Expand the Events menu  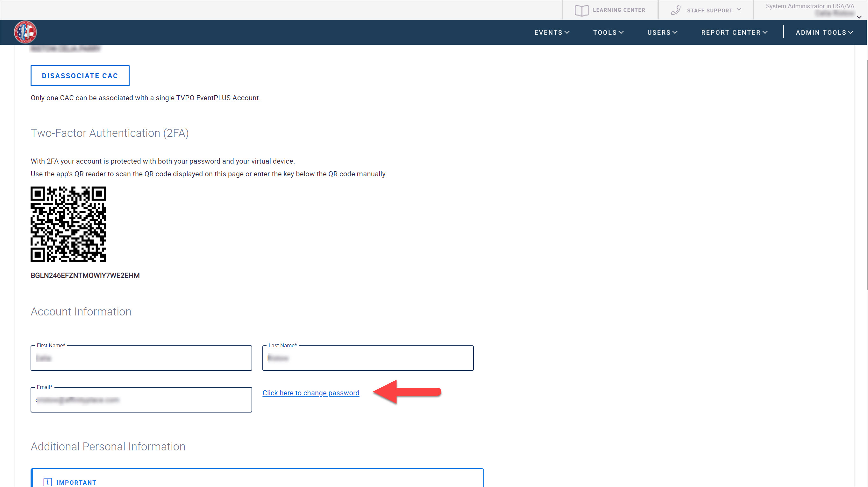click(x=551, y=33)
